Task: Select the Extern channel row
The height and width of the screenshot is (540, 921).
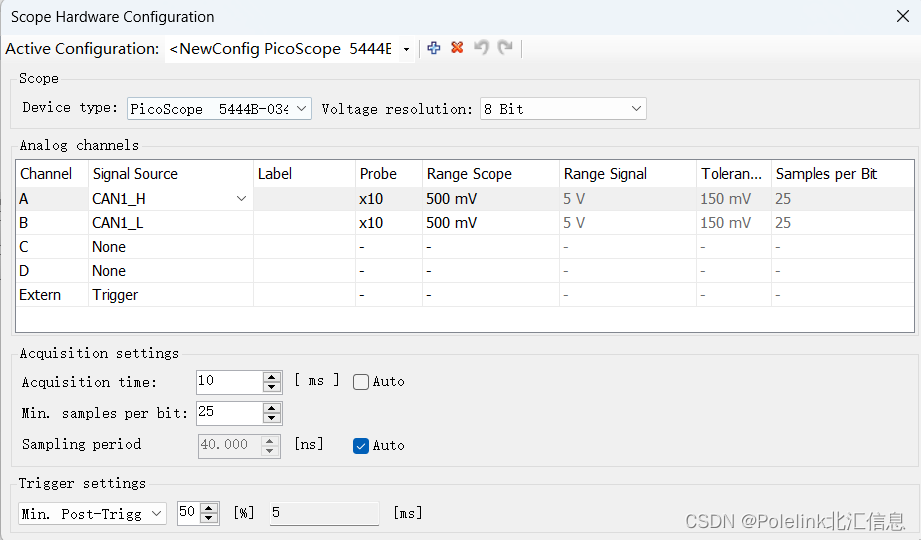Action: point(465,295)
